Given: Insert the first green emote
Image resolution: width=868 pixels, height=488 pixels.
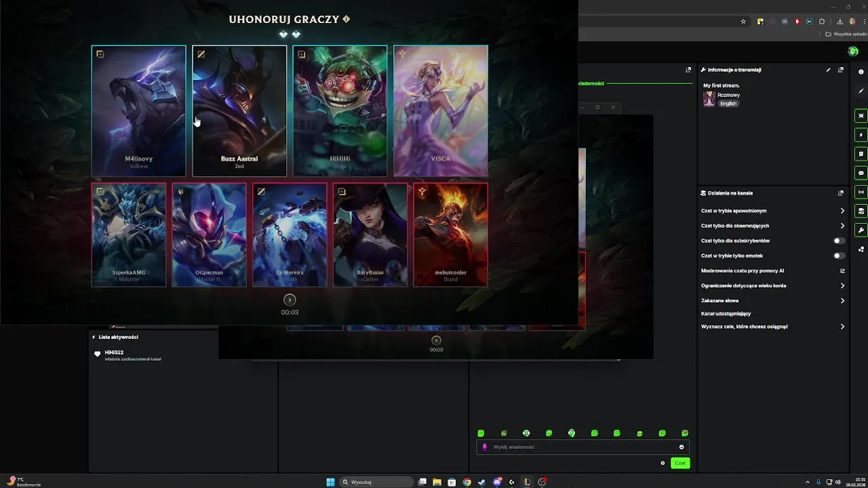Looking at the screenshot, I should click(x=481, y=433).
